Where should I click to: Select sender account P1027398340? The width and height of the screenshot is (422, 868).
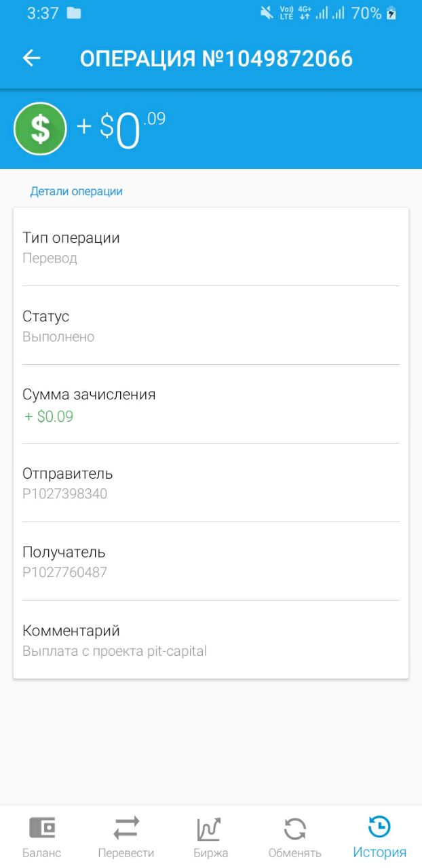(65, 494)
